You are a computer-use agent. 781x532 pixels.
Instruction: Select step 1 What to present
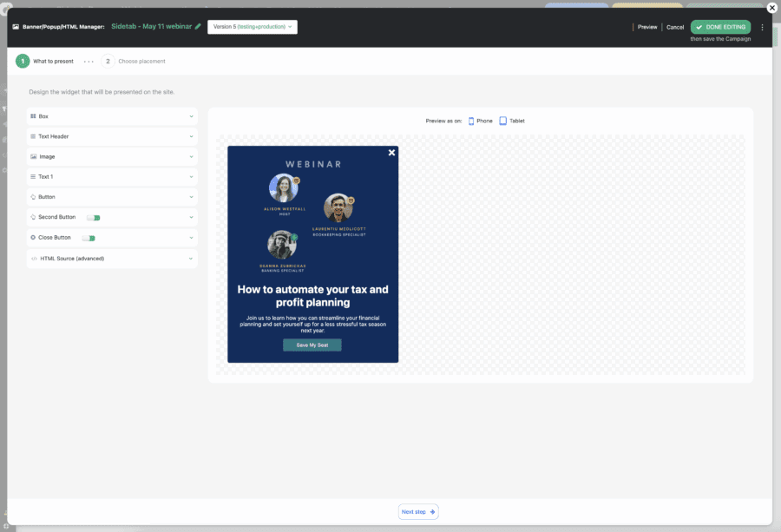23,62
